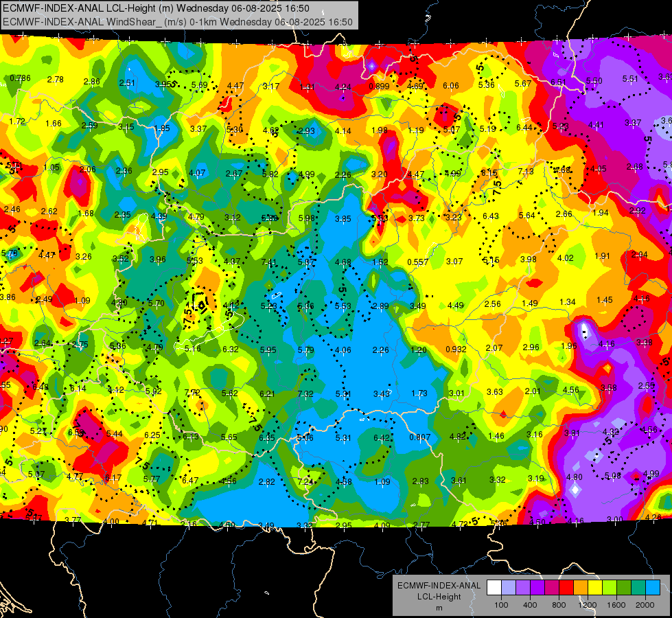Click the wind shear value 0.786
The image size is (672, 618).
click(x=20, y=78)
